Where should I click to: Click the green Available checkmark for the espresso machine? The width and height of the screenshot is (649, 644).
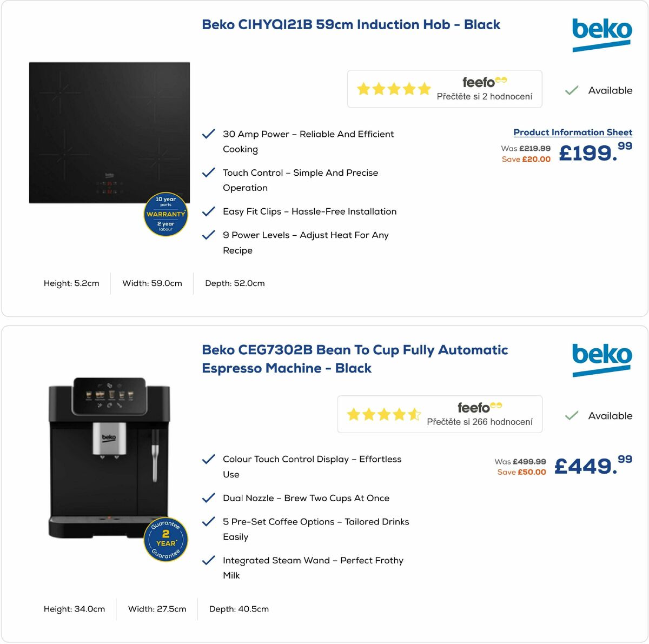[571, 416]
